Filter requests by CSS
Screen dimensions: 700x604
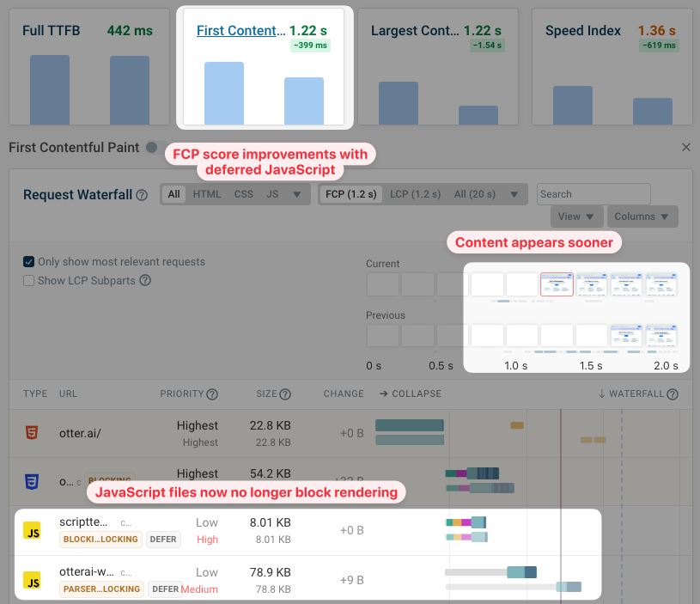point(244,194)
